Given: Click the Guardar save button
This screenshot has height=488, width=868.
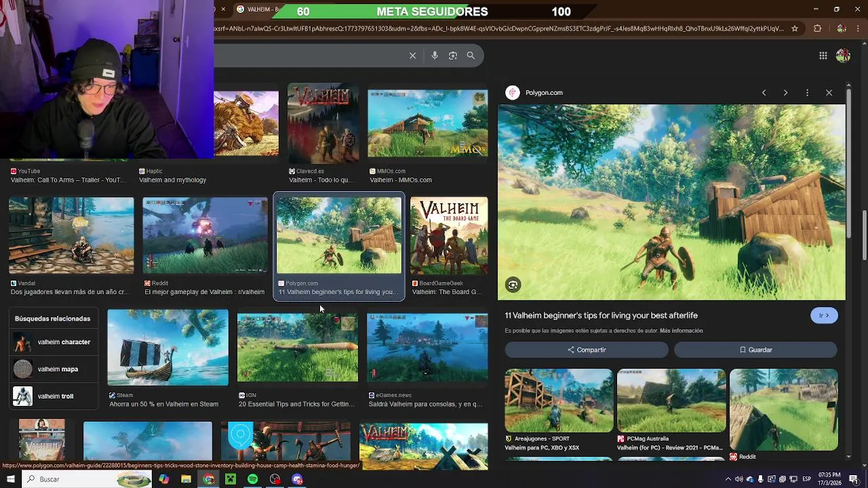Looking at the screenshot, I should pos(755,350).
